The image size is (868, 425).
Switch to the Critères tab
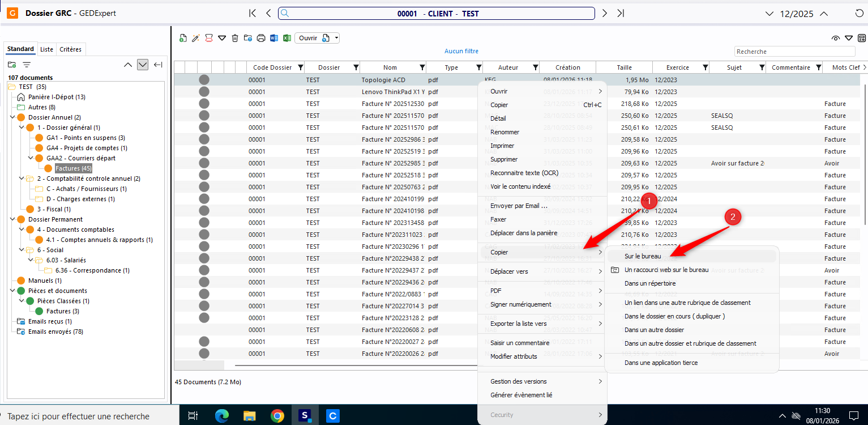70,49
